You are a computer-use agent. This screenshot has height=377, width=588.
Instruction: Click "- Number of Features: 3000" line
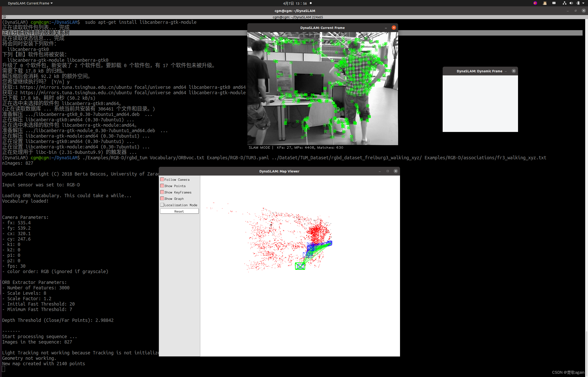coord(36,288)
